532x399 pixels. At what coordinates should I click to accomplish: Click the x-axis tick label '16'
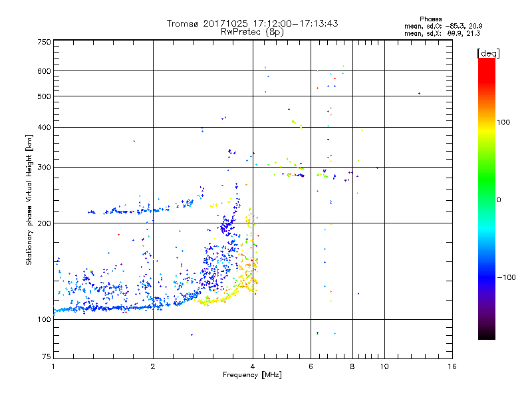point(452,366)
